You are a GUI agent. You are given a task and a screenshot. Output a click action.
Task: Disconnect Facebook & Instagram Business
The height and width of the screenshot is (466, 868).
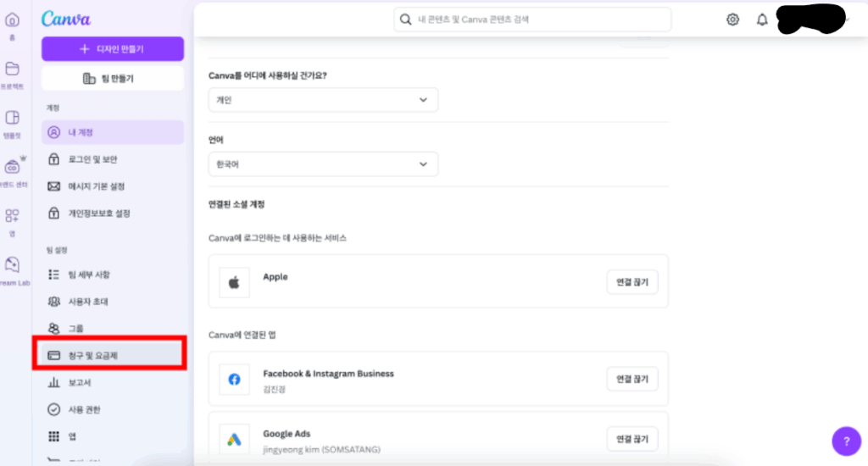coord(632,379)
